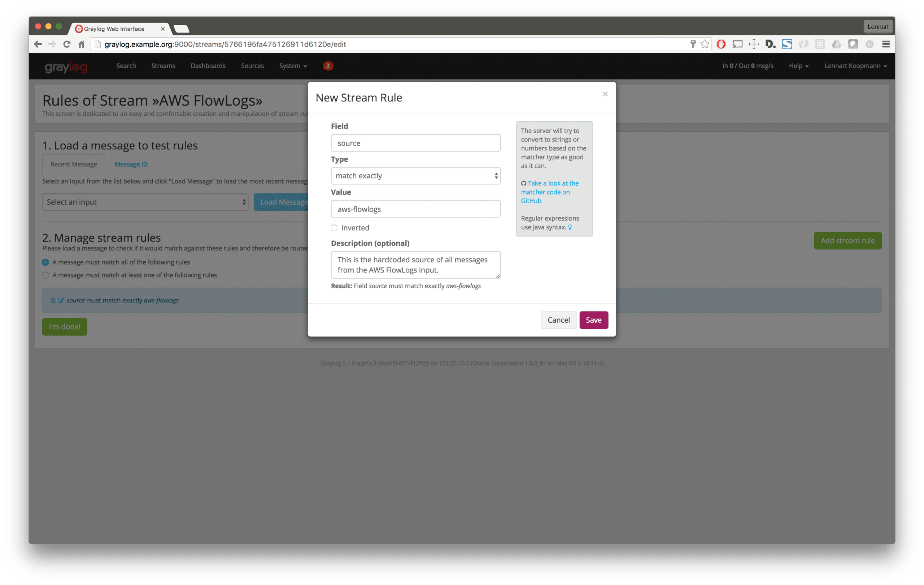
Task: Open the System menu in navigation bar
Action: [293, 66]
